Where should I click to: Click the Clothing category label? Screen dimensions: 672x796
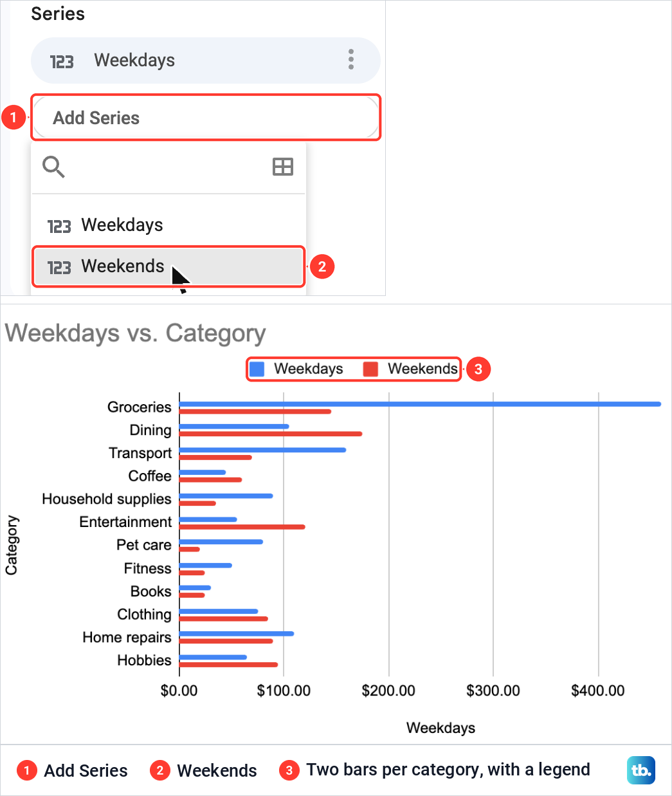(x=144, y=615)
